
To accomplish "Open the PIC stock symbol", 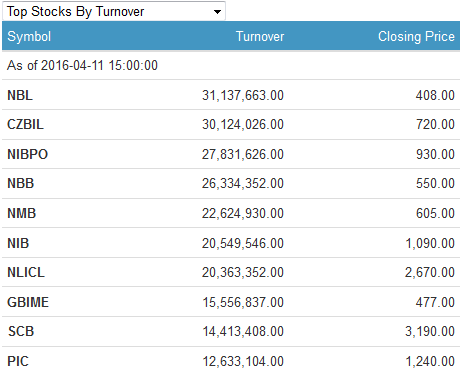I will click(18, 361).
